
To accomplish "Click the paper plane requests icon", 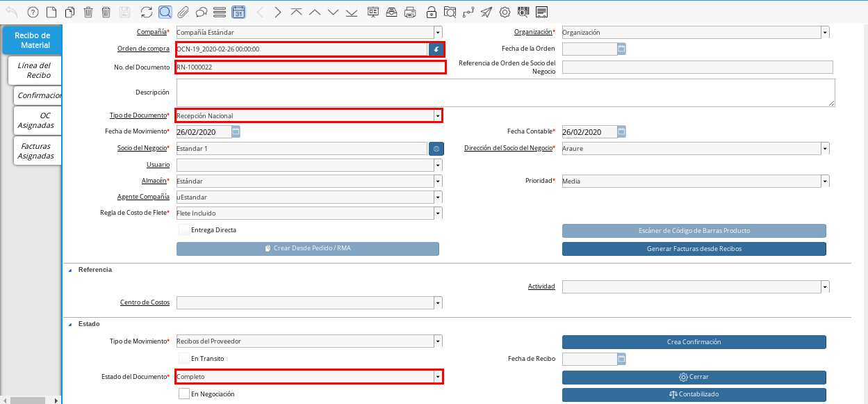I will pos(486,12).
